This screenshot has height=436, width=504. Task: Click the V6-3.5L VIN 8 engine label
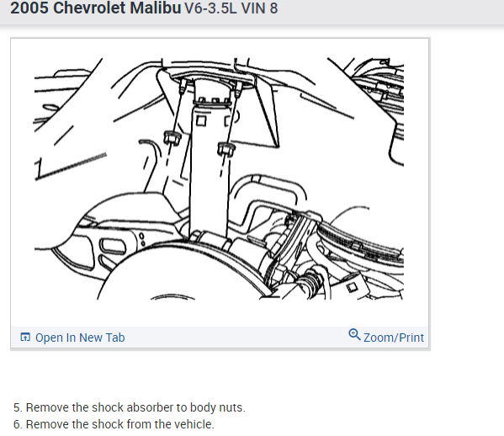[231, 8]
